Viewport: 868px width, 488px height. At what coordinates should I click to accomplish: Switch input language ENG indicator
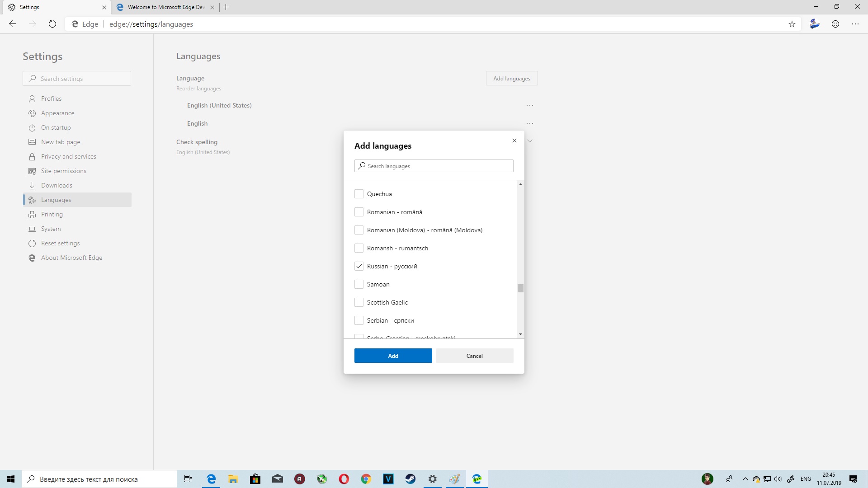click(x=806, y=479)
